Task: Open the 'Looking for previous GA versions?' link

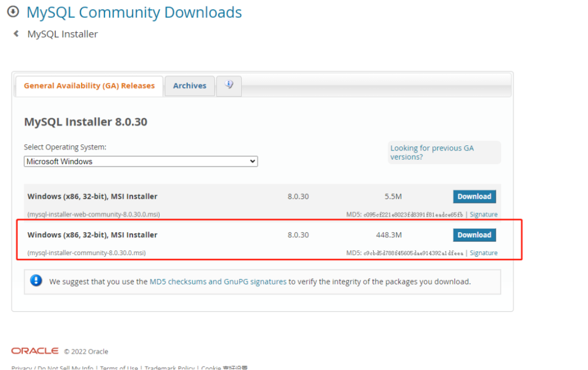Action: pos(432,152)
